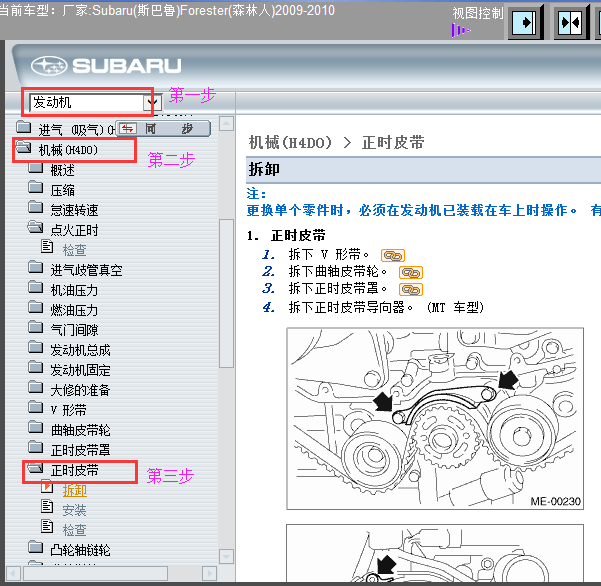
Task: Click link icon after 拆下 V 形带
Action: tap(393, 255)
